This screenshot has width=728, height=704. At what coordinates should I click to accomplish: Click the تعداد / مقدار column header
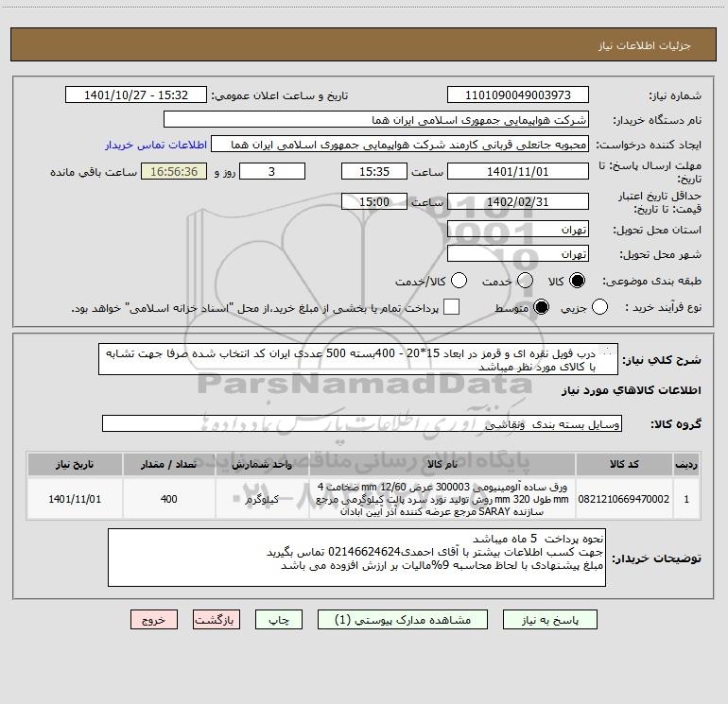click(x=169, y=464)
